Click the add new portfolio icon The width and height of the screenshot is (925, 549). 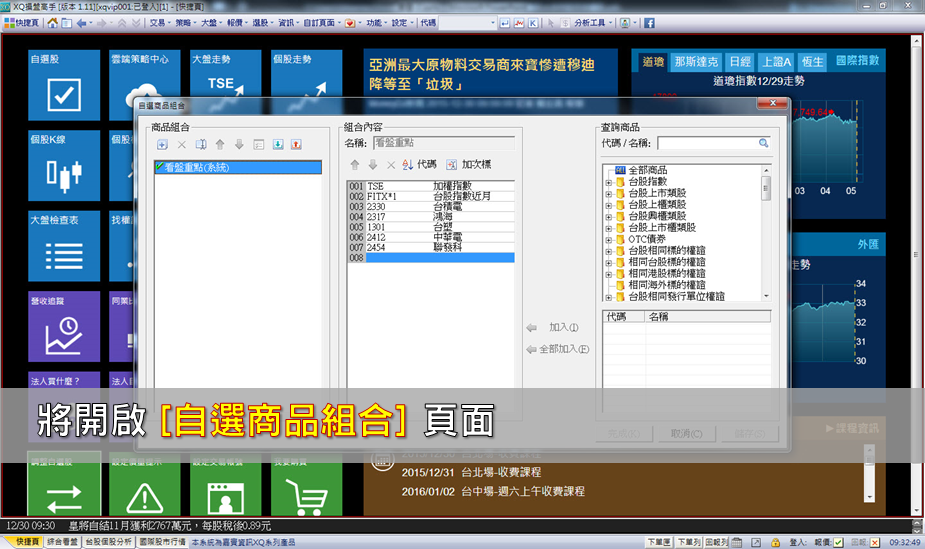pos(162,145)
